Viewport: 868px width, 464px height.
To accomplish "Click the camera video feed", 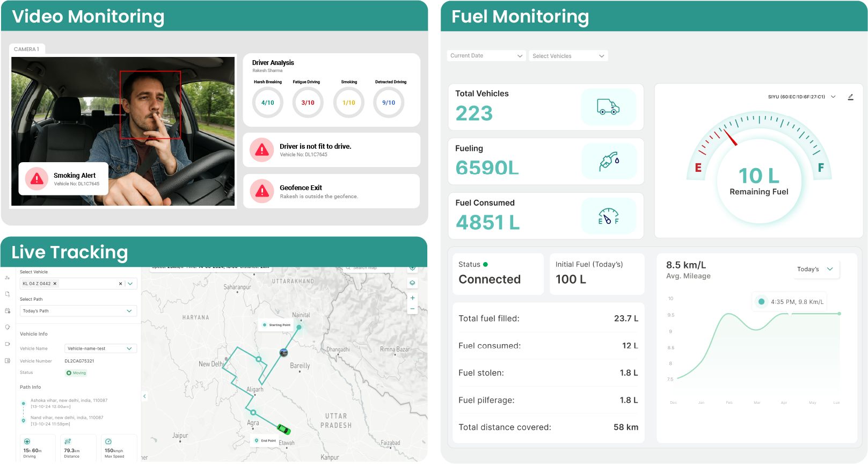I will (123, 131).
